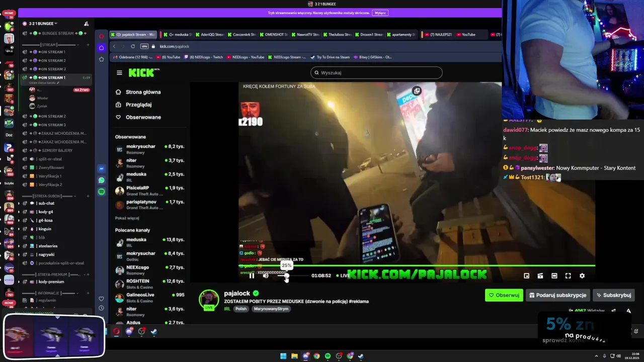Click the Obserwuj follow button

click(x=504, y=295)
